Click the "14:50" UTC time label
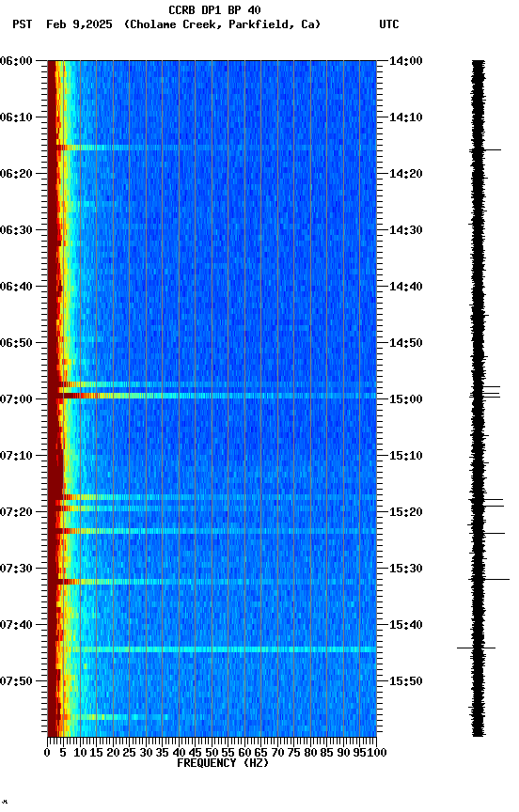The image size is (519, 812). click(406, 343)
